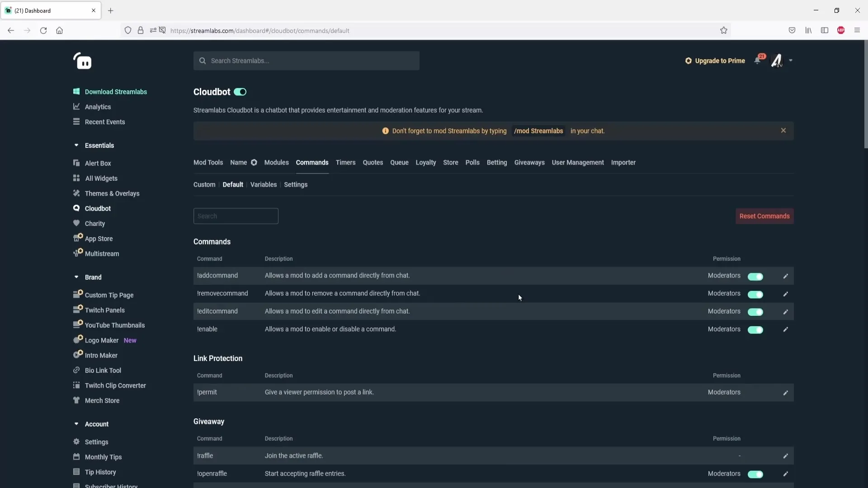Screen dimensions: 868x488
Task: Toggle the !editcommand switch
Action: [x=755, y=312]
